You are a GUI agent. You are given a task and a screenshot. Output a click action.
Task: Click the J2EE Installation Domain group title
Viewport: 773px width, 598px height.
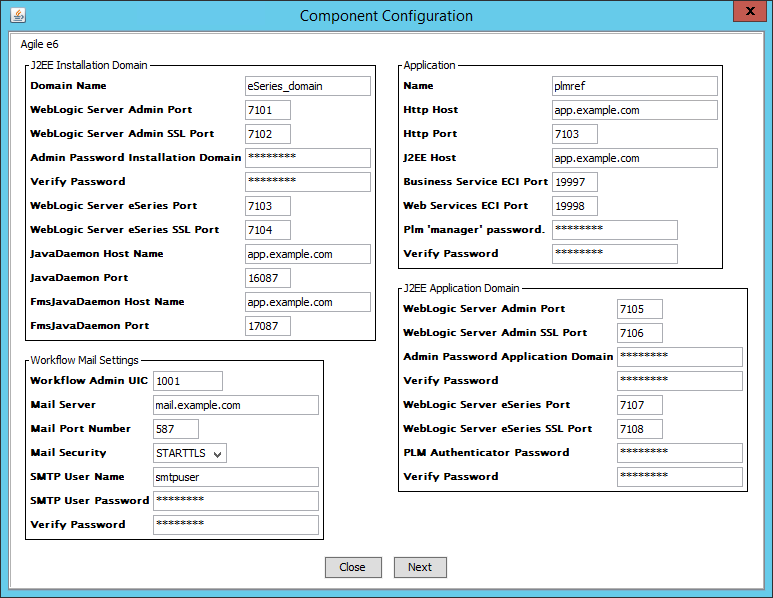click(x=89, y=66)
